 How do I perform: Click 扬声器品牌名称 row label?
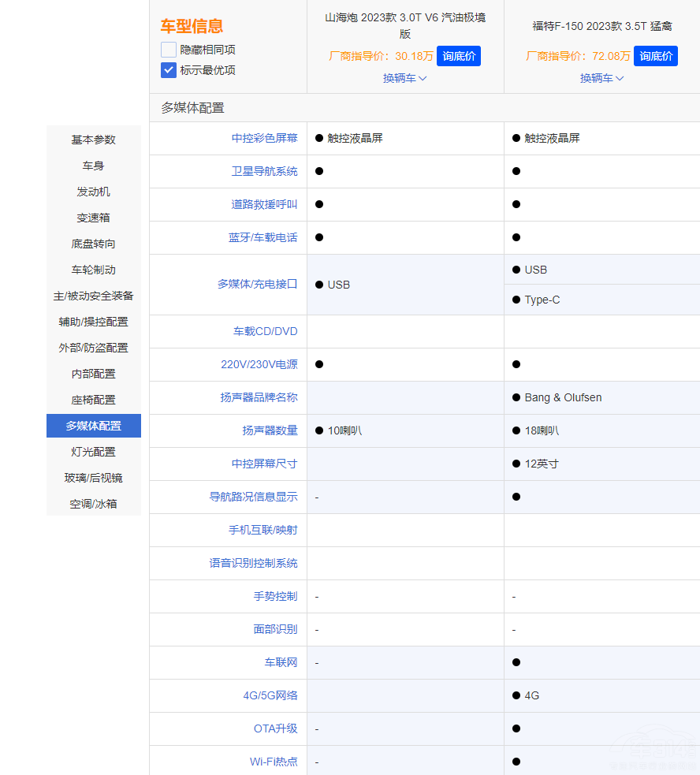click(x=259, y=397)
